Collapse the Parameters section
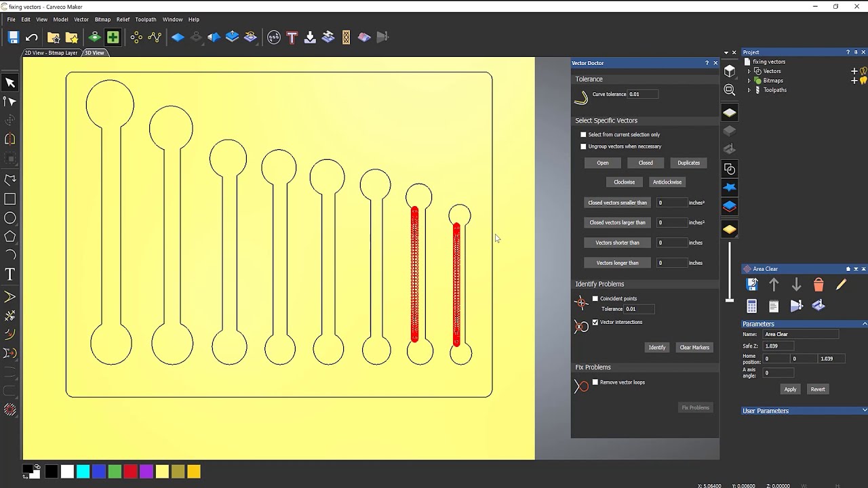This screenshot has width=868, height=488. [x=864, y=324]
